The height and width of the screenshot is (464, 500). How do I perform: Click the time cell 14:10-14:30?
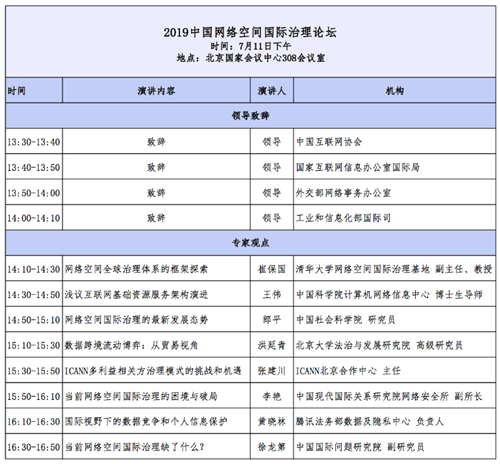coord(34,269)
